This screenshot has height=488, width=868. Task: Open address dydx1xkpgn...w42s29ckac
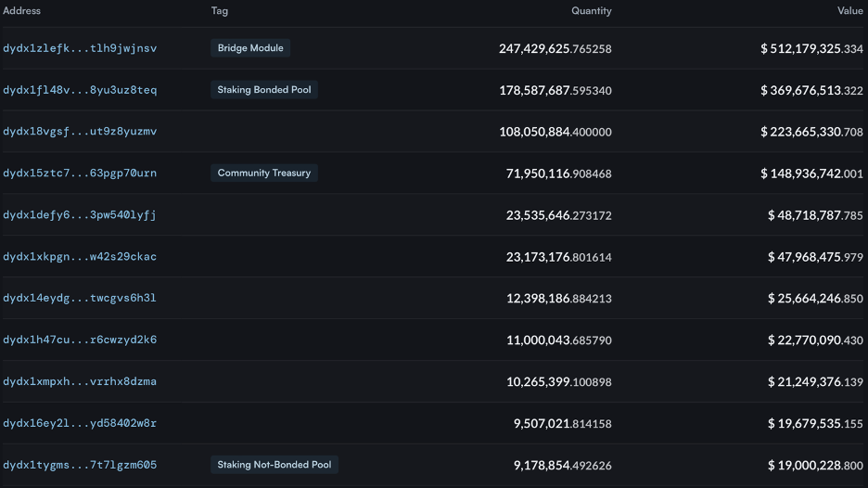click(80, 257)
